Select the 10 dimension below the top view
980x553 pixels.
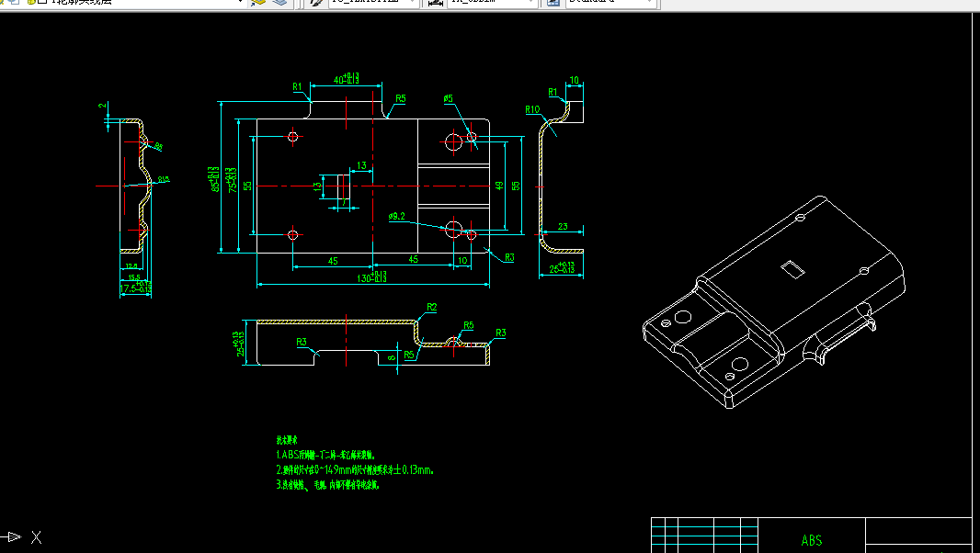462,260
